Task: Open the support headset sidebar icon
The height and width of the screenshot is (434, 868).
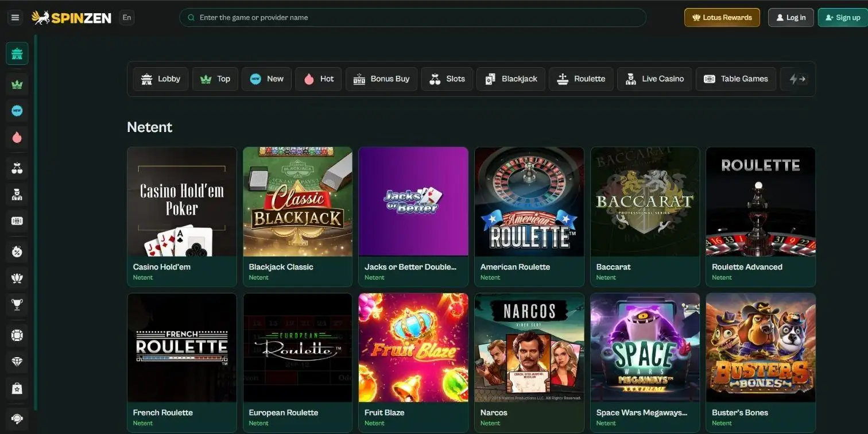Action: pos(17,418)
